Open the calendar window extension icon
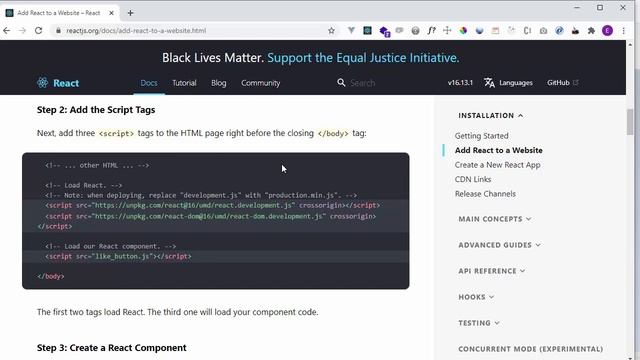This screenshot has width=640, height=360. tap(495, 30)
